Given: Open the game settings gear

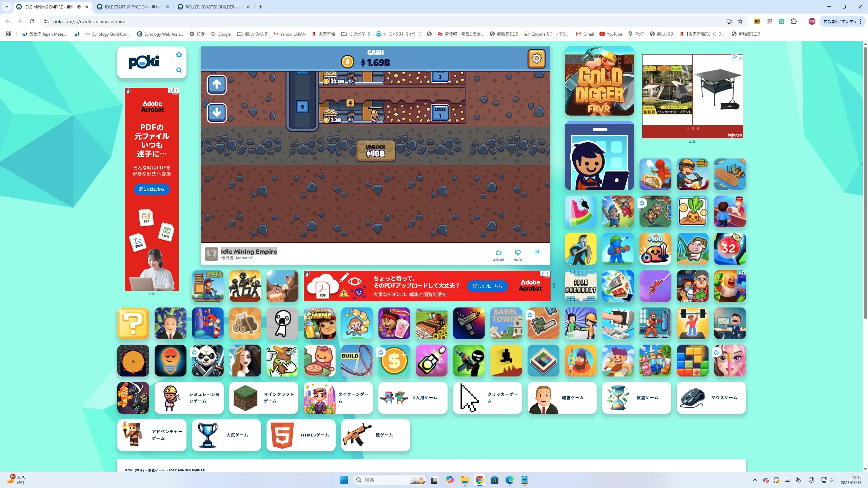Looking at the screenshot, I should [536, 59].
